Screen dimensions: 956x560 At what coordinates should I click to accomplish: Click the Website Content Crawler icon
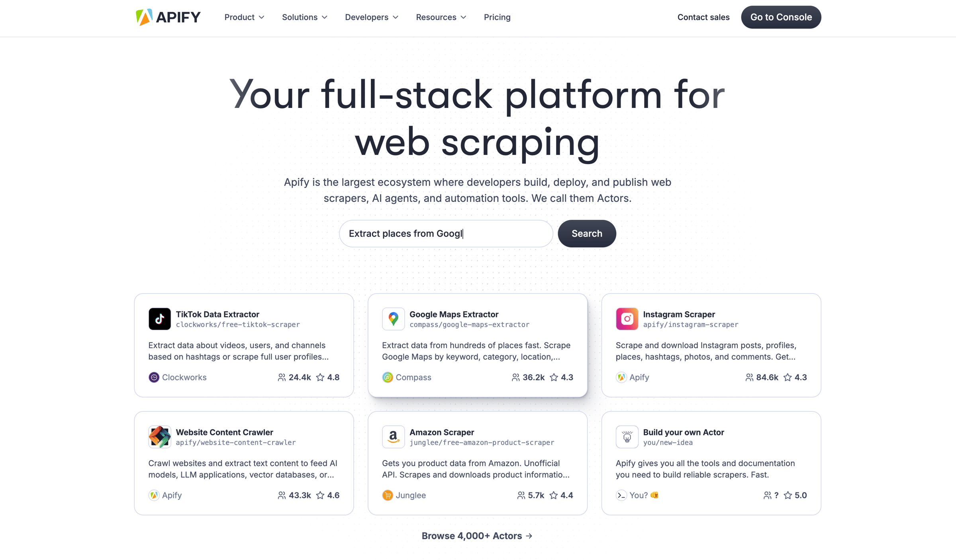pyautogui.click(x=159, y=437)
